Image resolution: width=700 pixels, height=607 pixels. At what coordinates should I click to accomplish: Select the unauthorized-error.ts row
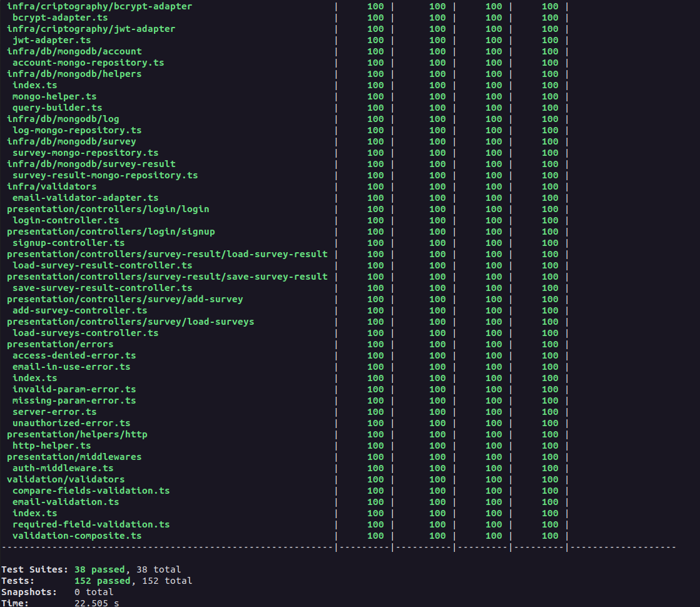pyautogui.click(x=71, y=423)
